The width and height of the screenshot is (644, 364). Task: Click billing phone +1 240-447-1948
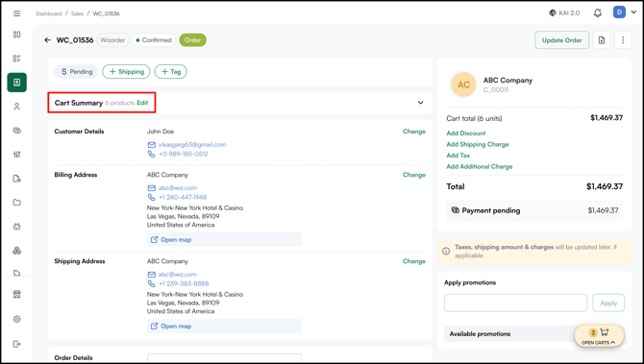tap(183, 197)
